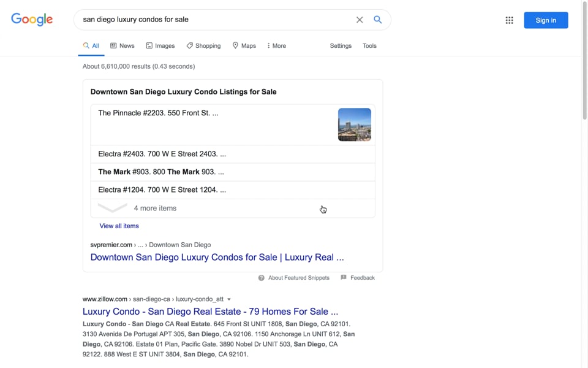
Task: Click the featured snippet heading text
Action: [183, 92]
